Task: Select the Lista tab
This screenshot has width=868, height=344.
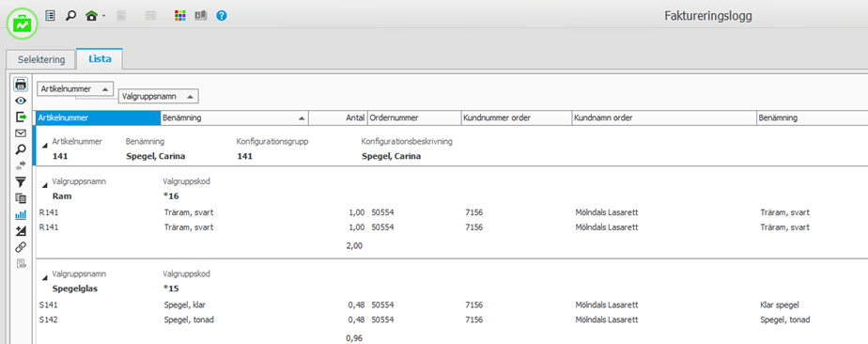Action: click(100, 58)
